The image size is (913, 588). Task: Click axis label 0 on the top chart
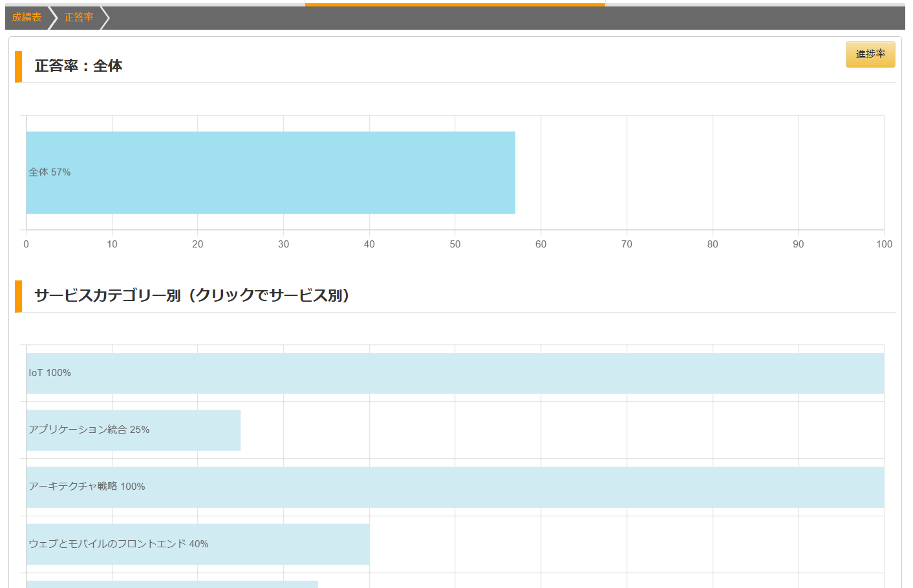26,244
